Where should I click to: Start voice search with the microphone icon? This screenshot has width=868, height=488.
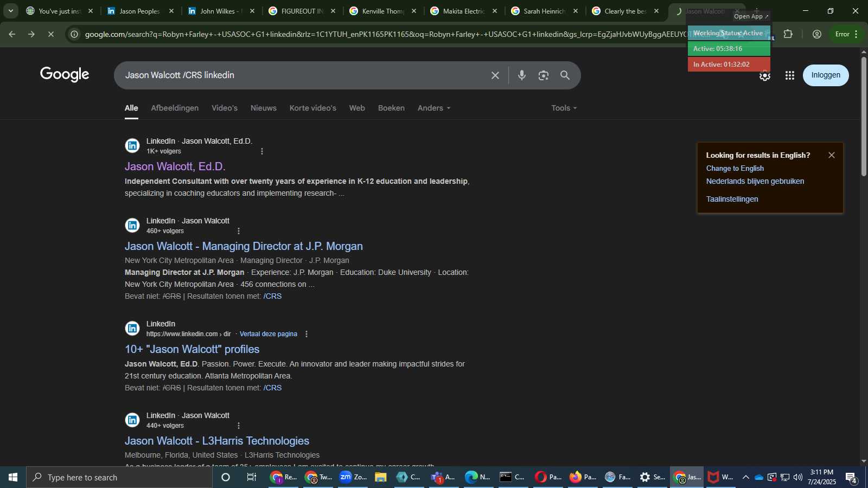click(x=521, y=75)
